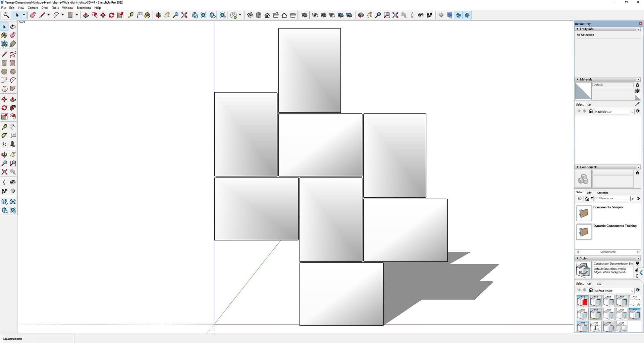This screenshot has width=644, height=343.
Task: Click the material sample eyedropper icon
Action: 637,104
